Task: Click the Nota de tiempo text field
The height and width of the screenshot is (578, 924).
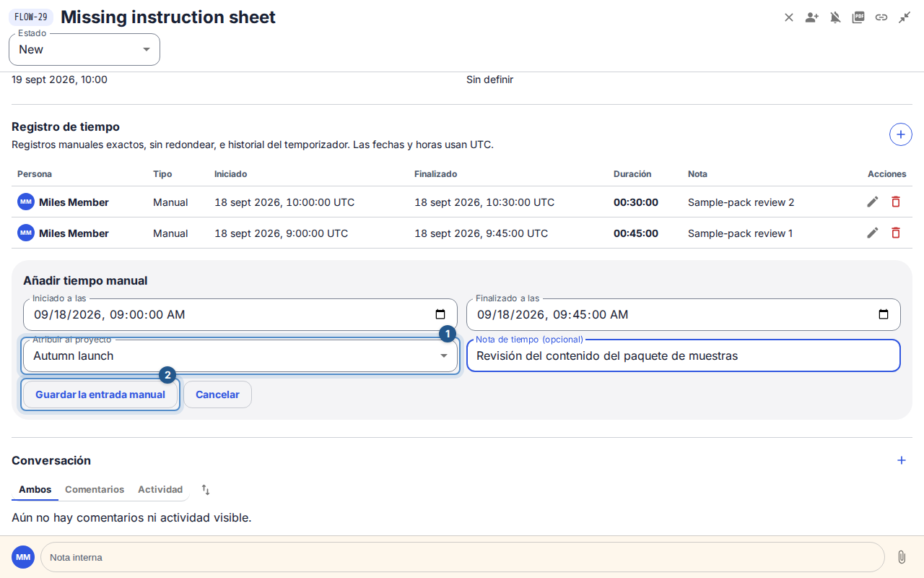Action: (684, 355)
